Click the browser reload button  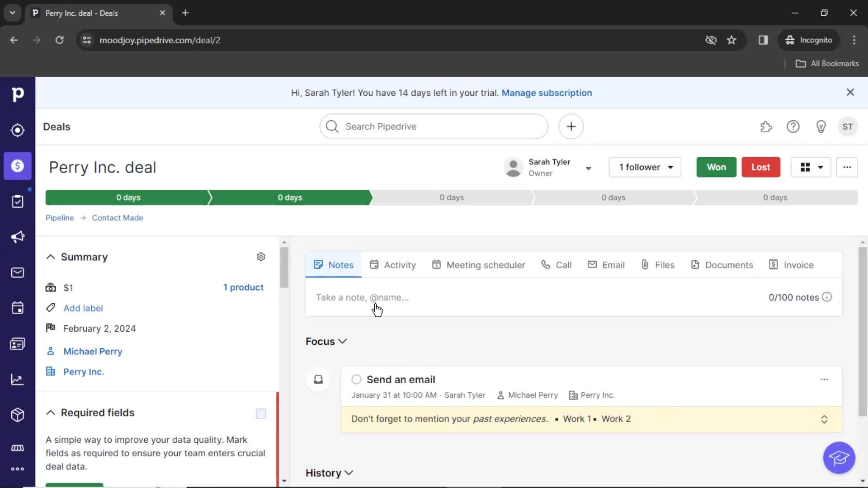59,40
